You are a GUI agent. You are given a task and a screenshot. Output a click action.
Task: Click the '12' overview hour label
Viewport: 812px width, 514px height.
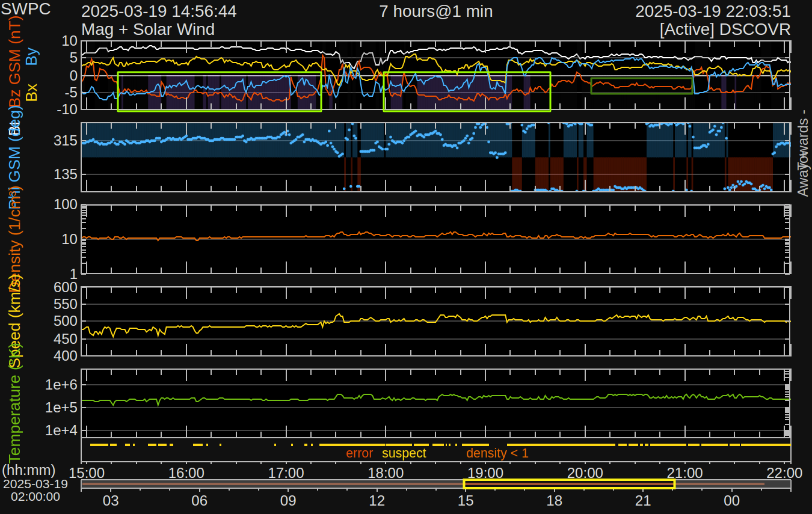click(x=377, y=500)
